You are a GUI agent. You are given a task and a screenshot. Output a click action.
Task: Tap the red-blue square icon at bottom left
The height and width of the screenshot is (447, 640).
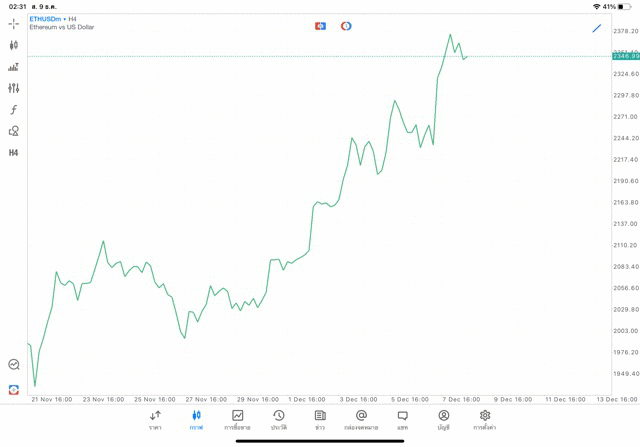pyautogui.click(x=14, y=389)
